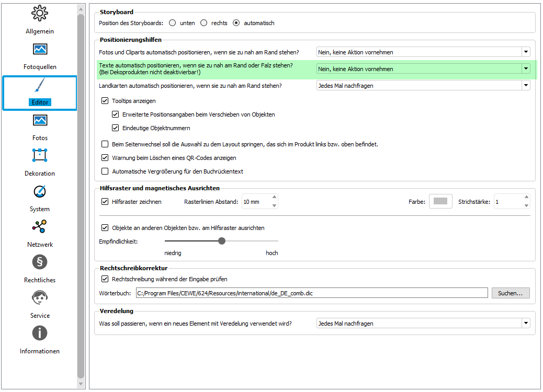
Task: Uncheck 'Hilfsraster zeichnen'
Action: [x=105, y=202]
